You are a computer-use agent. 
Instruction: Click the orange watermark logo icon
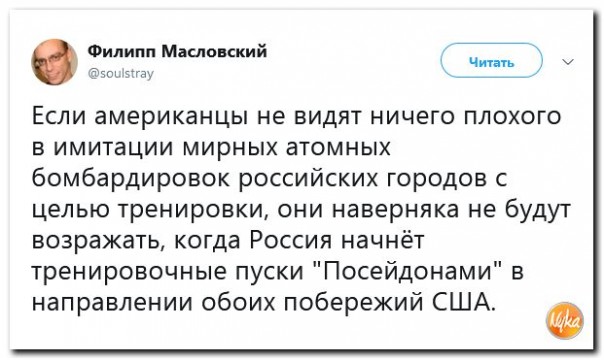(x=565, y=321)
